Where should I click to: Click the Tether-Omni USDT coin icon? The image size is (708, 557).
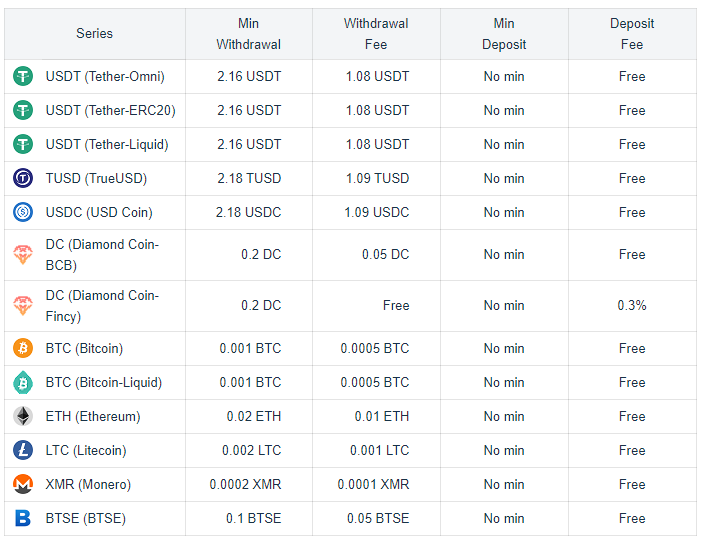pos(23,76)
